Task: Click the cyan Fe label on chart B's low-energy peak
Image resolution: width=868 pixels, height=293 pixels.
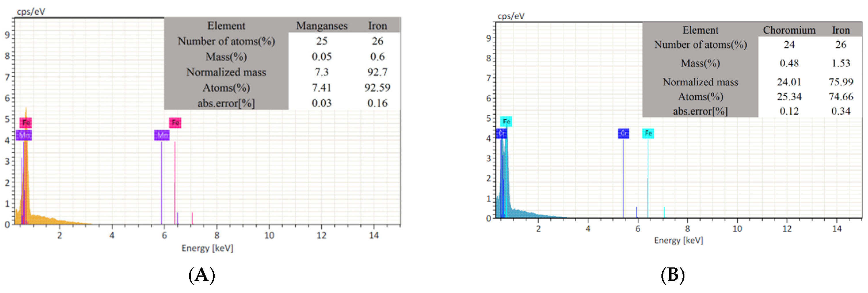Action: [x=506, y=122]
